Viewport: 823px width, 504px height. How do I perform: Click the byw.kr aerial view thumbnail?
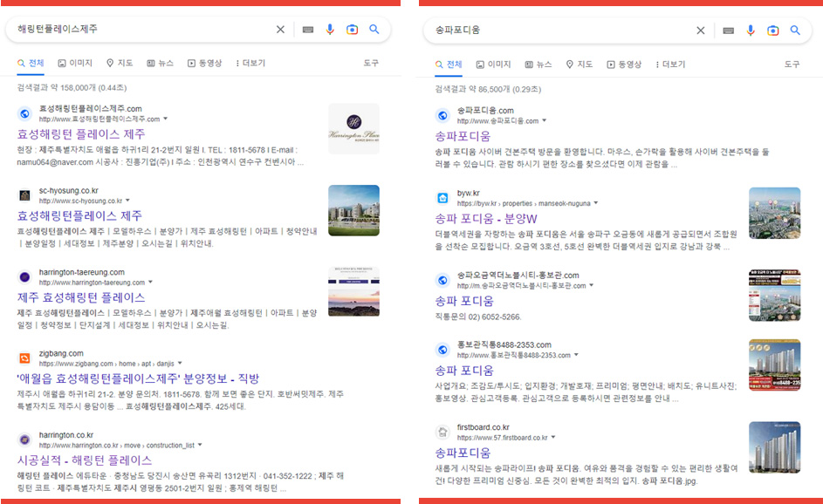click(775, 213)
